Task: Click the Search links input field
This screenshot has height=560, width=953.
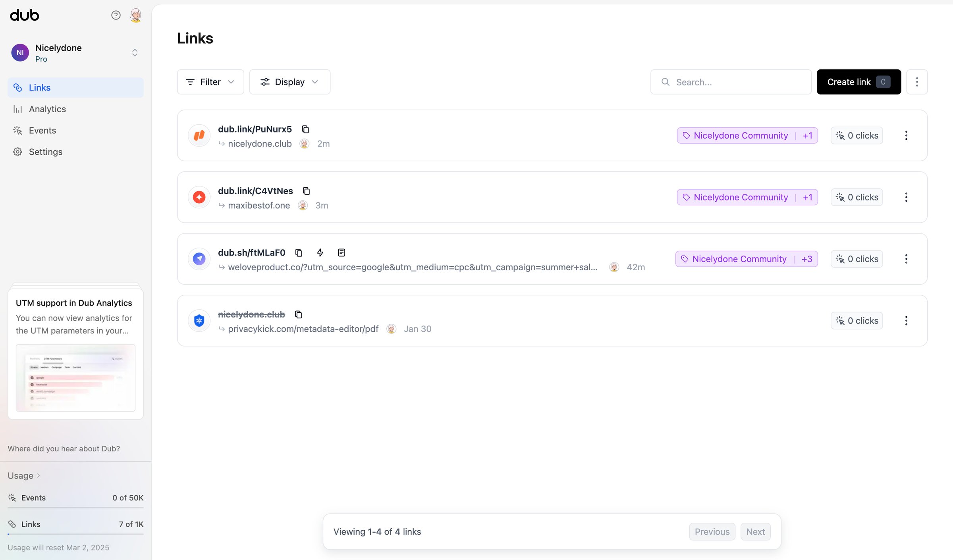Action: tap(731, 82)
